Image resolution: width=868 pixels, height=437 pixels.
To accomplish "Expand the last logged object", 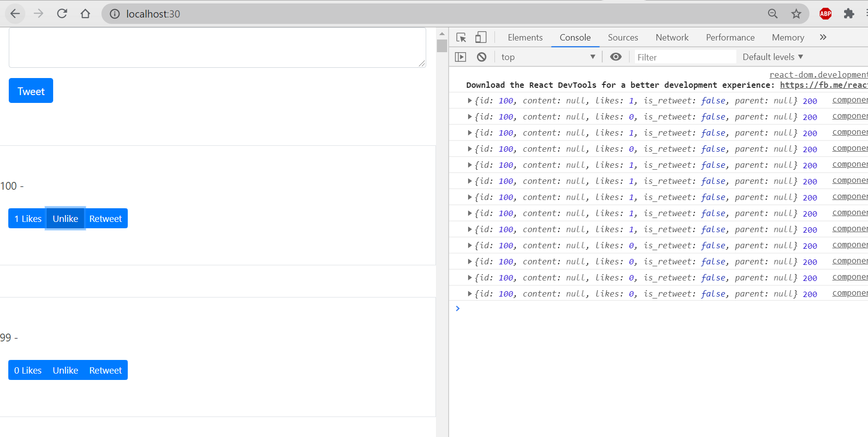I will pyautogui.click(x=470, y=294).
